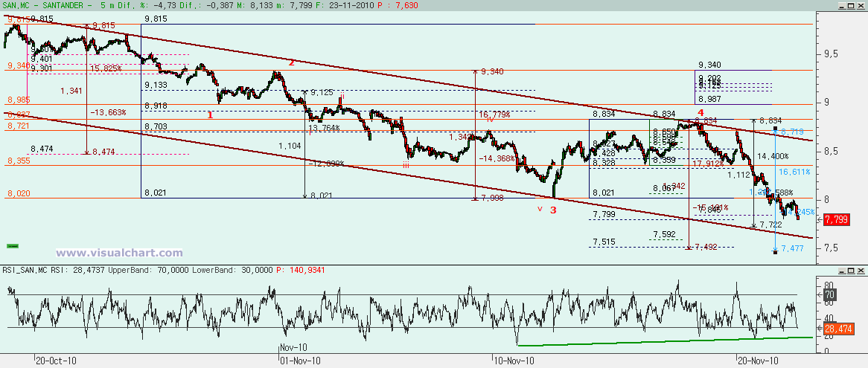Click the 8,918 level label
This screenshot has width=868, height=368.
[x=155, y=106]
